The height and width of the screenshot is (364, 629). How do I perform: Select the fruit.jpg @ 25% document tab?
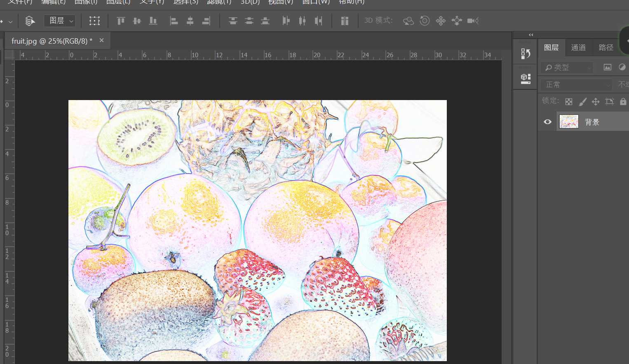click(x=52, y=41)
